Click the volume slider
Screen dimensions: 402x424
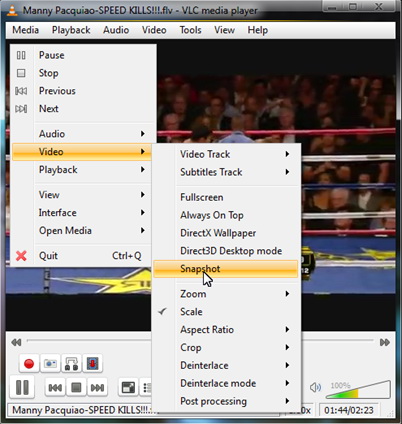[358, 390]
